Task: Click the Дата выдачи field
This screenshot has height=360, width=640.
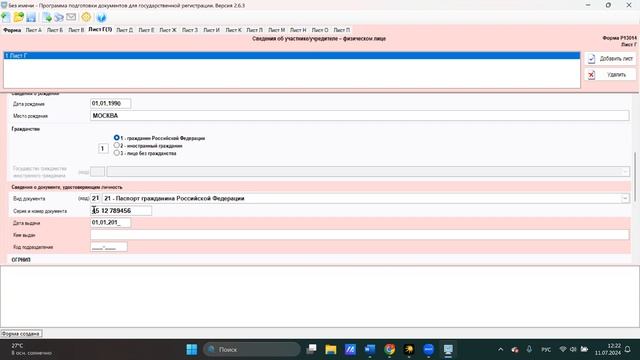Action: point(111,222)
